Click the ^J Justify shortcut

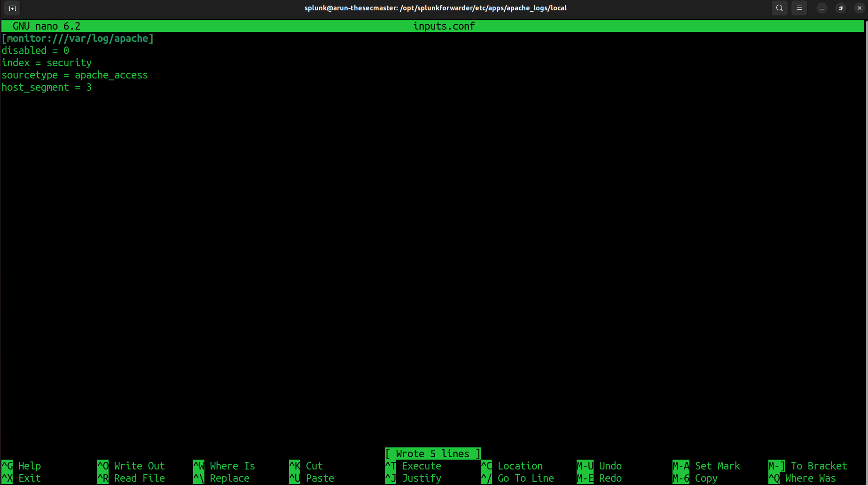(x=413, y=478)
